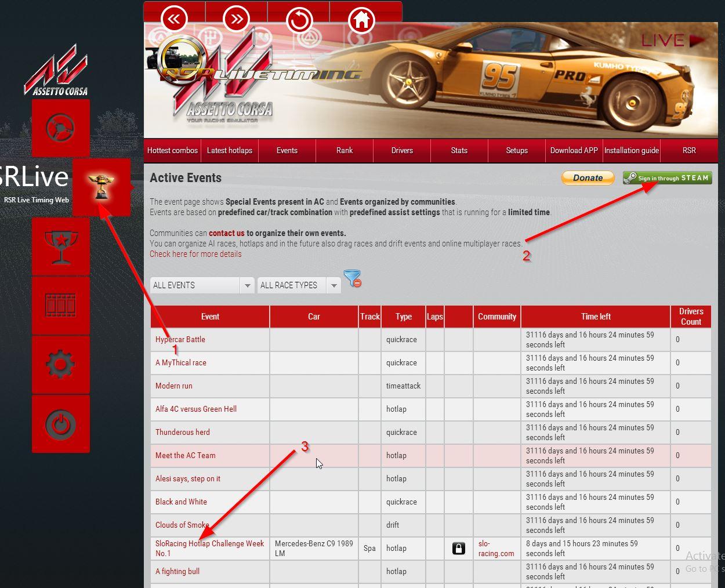The image size is (725, 588).
Task: Open the RSR Live Timing trophy tile
Action: coord(101,187)
